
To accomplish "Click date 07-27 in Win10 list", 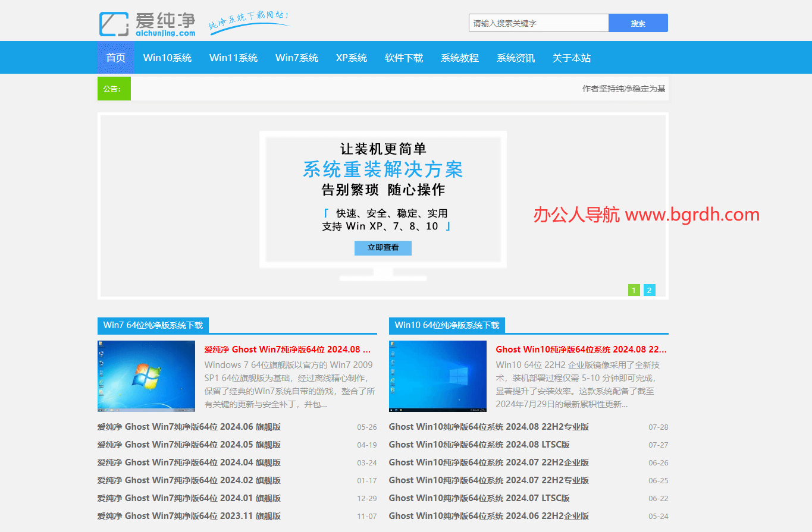I will (659, 445).
